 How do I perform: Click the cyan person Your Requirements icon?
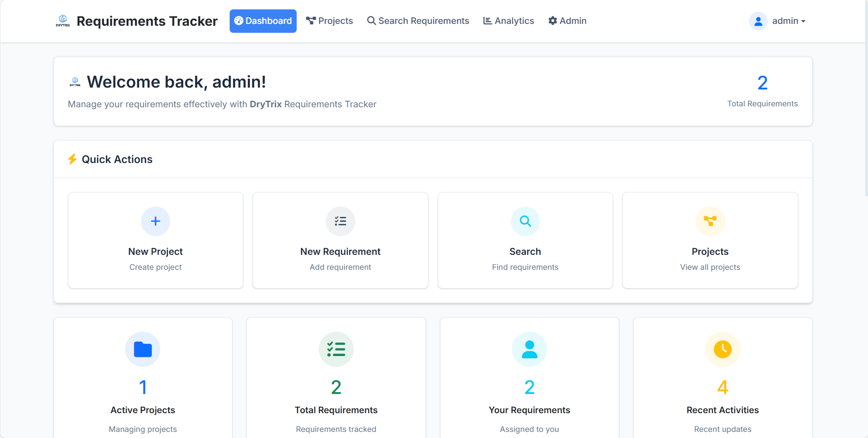pos(529,349)
